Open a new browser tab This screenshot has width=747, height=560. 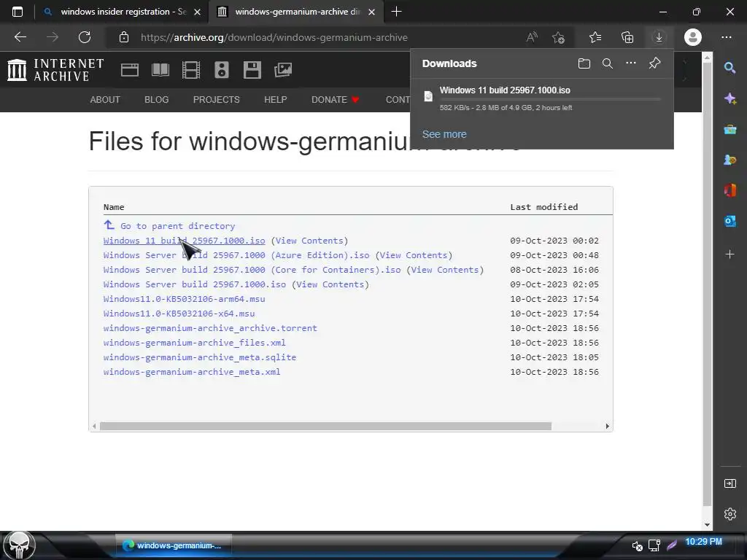[396, 12]
